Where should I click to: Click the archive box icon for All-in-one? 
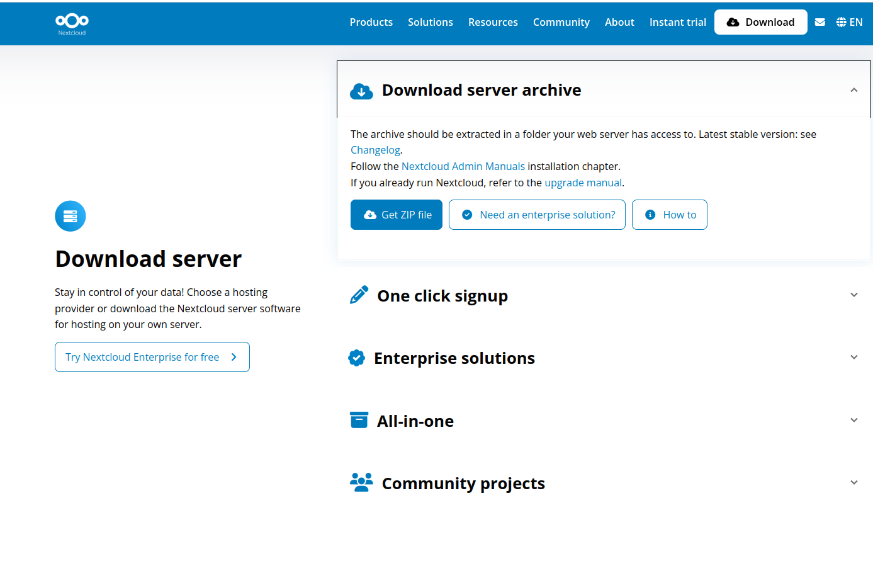[x=359, y=420]
